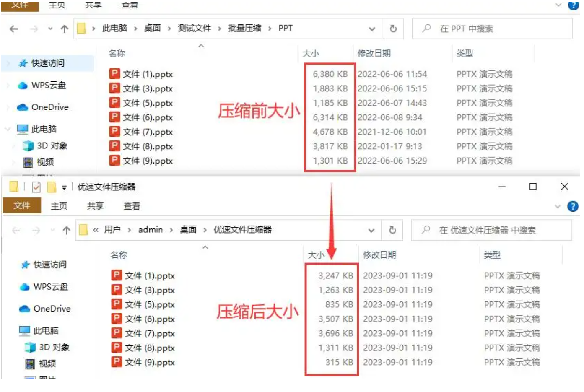584x392 pixels.
Task: Open help in 优速文件压缩器 window
Action: click(x=573, y=206)
